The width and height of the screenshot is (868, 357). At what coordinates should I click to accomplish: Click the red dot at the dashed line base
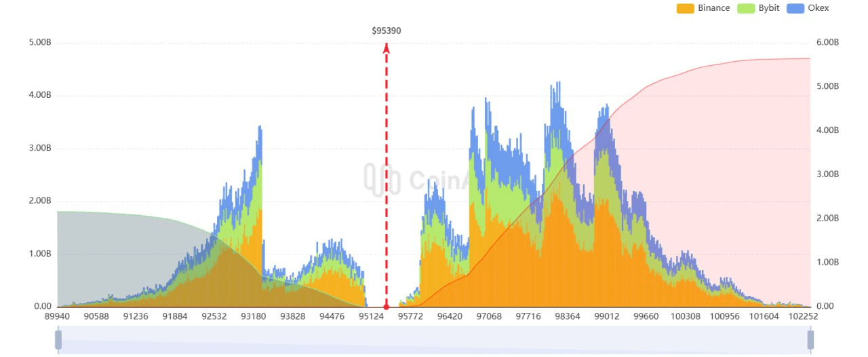click(387, 307)
